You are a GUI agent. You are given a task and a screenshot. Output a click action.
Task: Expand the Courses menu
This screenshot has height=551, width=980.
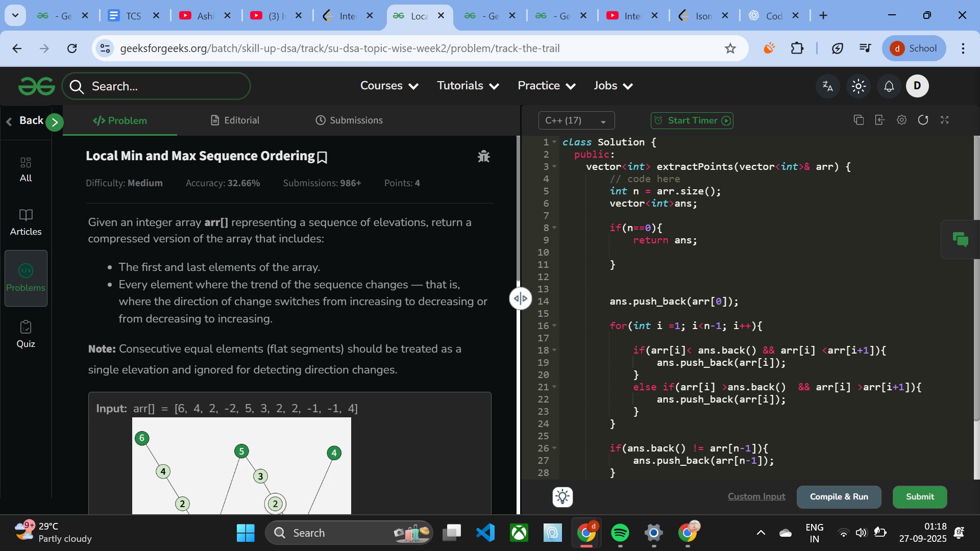click(x=389, y=86)
